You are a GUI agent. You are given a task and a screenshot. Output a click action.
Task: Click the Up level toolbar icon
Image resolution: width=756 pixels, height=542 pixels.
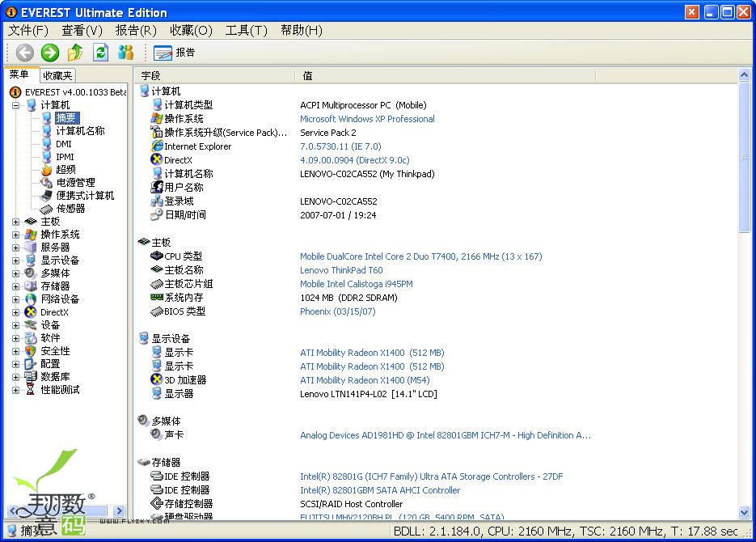pyautogui.click(x=75, y=52)
